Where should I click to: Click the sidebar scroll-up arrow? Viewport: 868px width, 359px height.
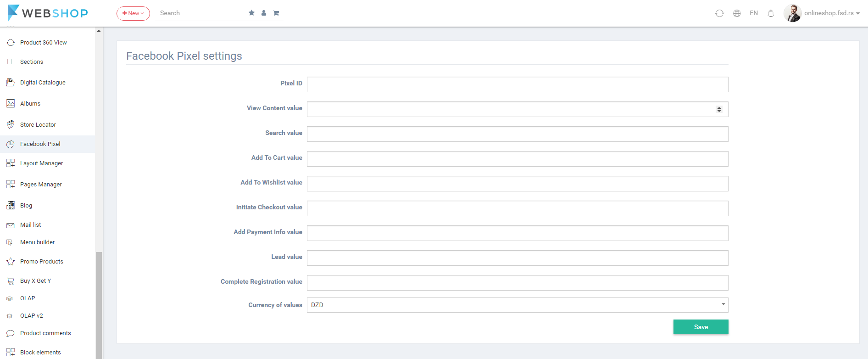[99, 31]
